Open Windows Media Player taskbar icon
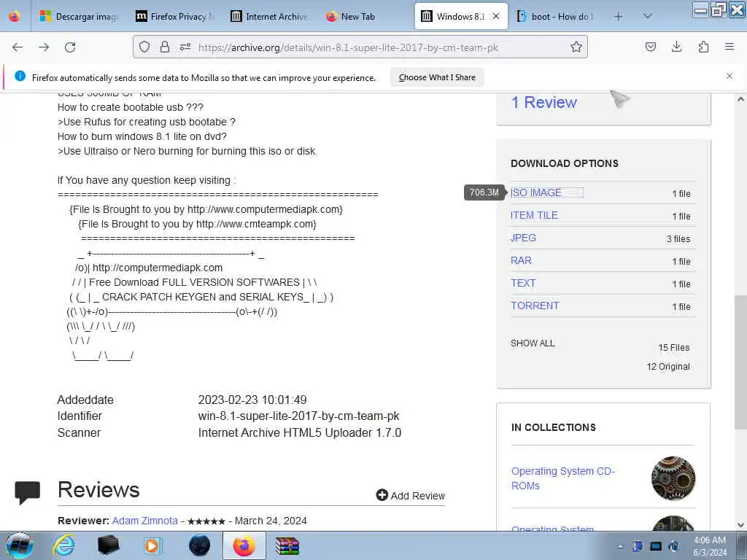This screenshot has height=560, width=747. 152,545
